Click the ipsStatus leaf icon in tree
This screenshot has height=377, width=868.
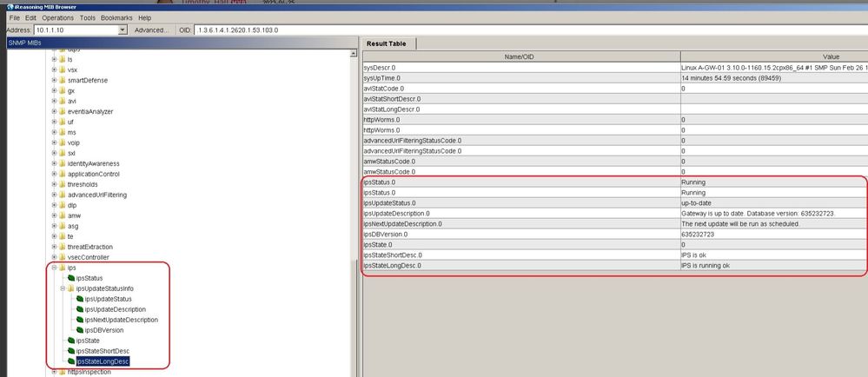70,278
